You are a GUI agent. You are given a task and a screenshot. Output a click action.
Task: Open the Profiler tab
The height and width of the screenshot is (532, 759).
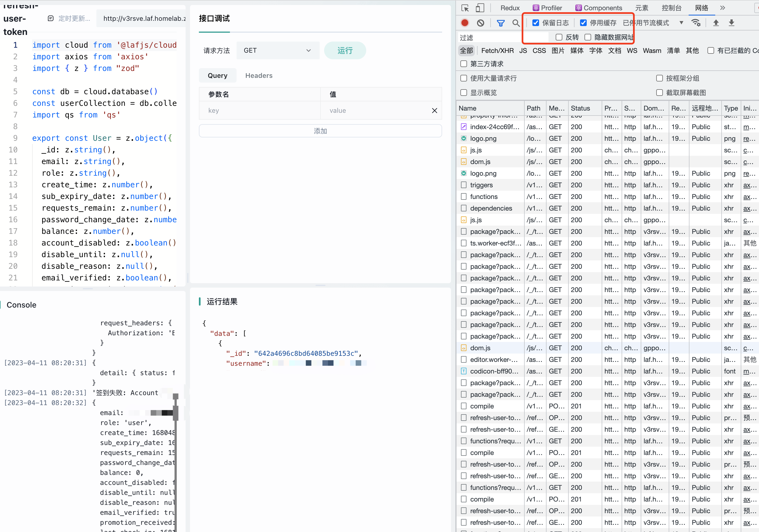coord(547,8)
